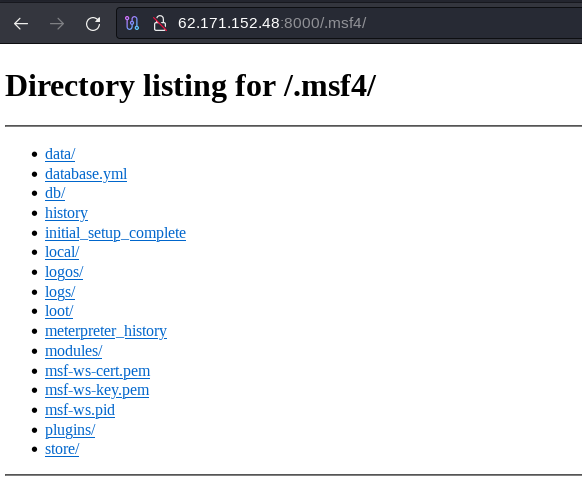Open the data/ directory link

60,154
